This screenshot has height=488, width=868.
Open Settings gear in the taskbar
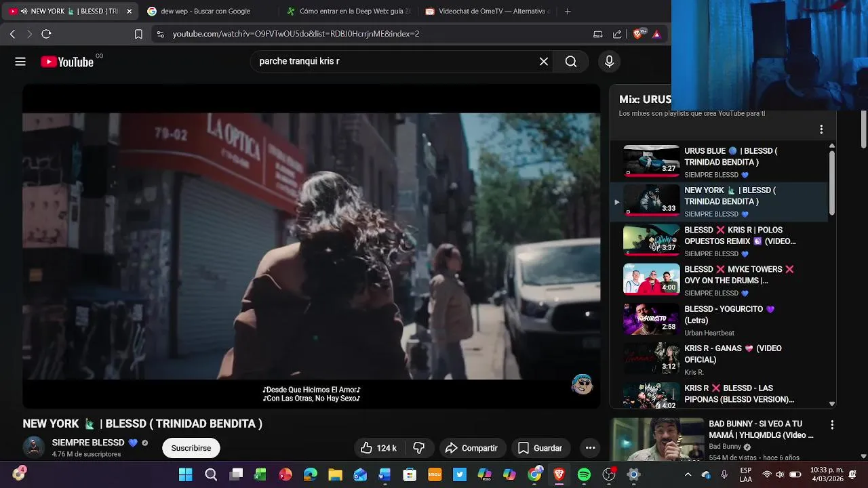(x=633, y=474)
